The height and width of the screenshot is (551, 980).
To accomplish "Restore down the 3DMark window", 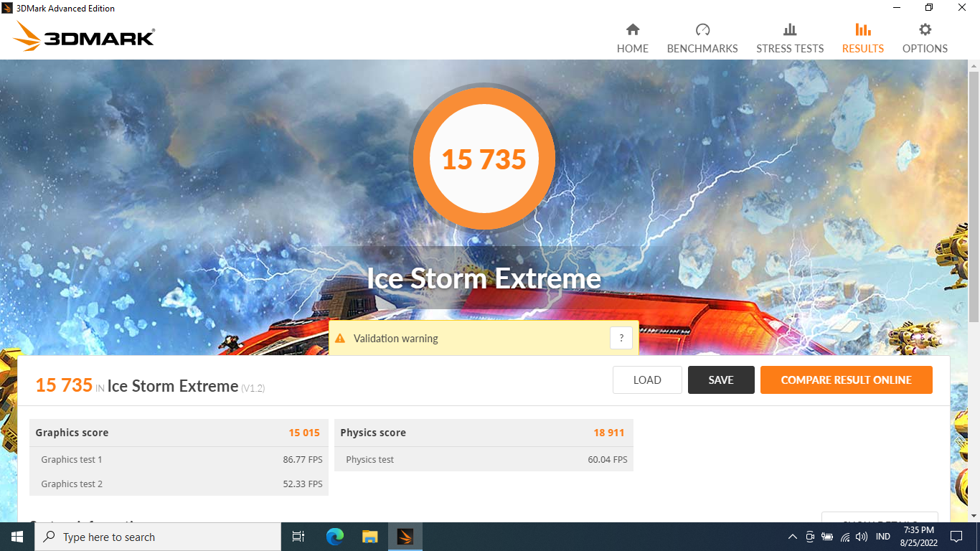I will coord(929,8).
